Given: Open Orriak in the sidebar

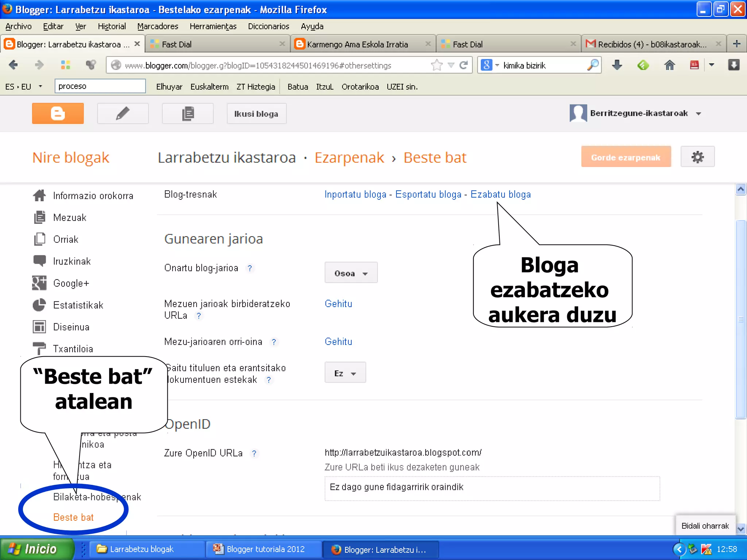Looking at the screenshot, I should 66,240.
